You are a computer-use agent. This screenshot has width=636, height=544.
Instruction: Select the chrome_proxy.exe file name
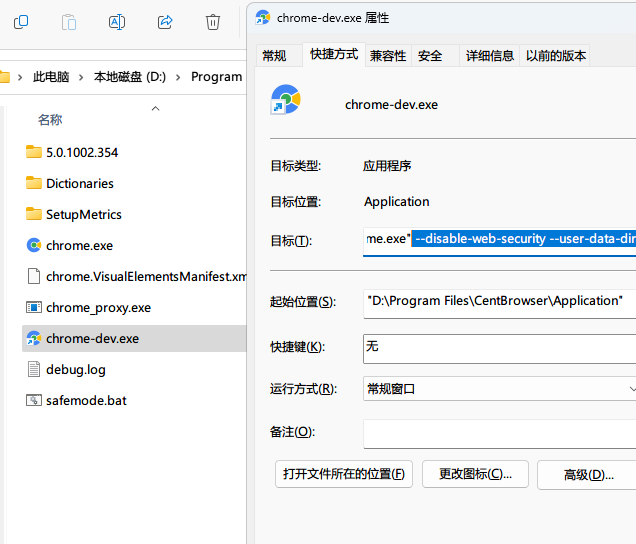[99, 308]
